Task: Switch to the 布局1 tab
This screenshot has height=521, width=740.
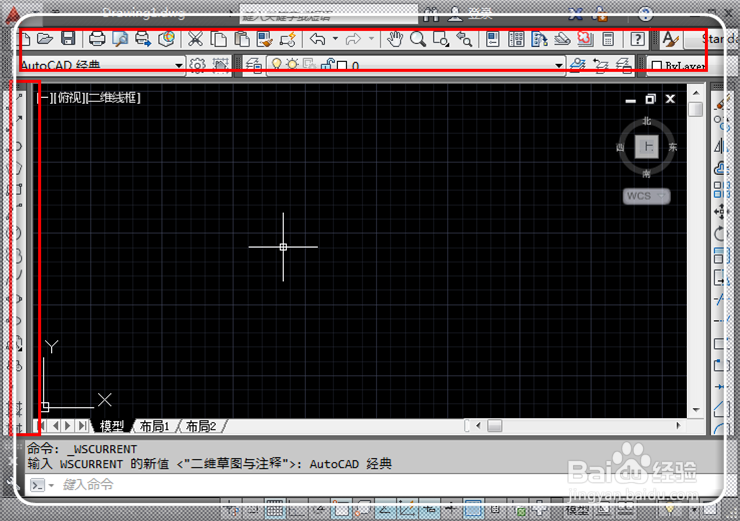Action: [x=154, y=426]
